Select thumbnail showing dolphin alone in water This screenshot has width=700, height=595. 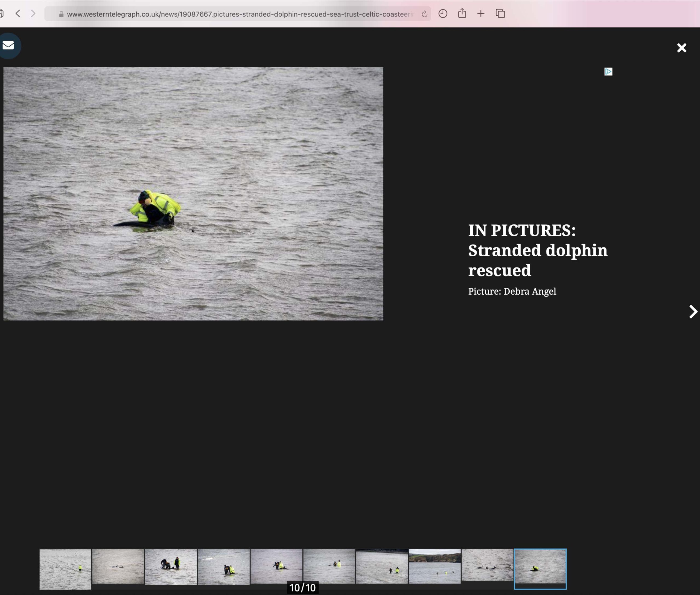tap(118, 566)
